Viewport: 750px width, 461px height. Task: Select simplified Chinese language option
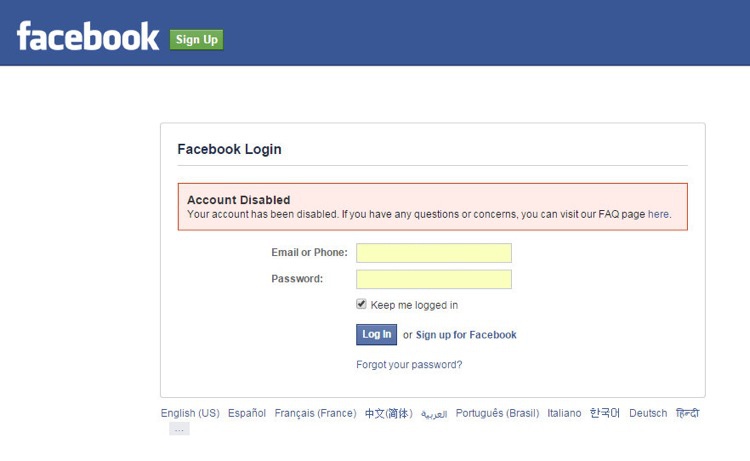point(388,413)
